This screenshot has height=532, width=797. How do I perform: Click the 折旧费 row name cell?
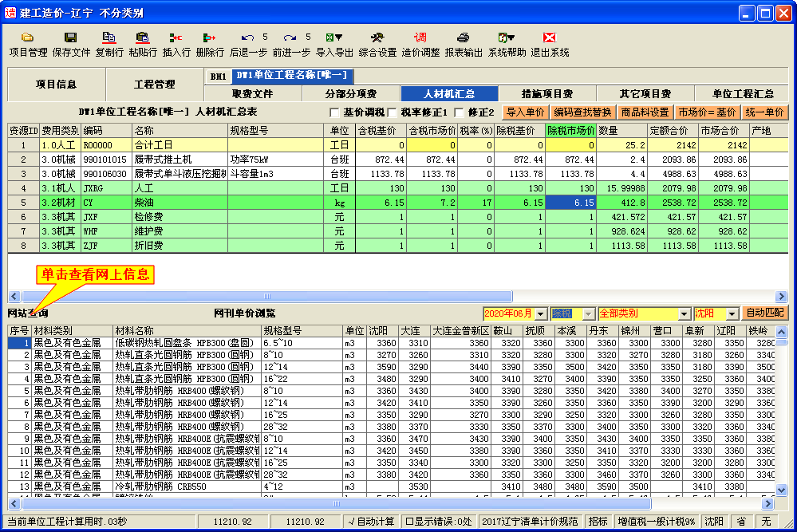pyautogui.click(x=180, y=246)
